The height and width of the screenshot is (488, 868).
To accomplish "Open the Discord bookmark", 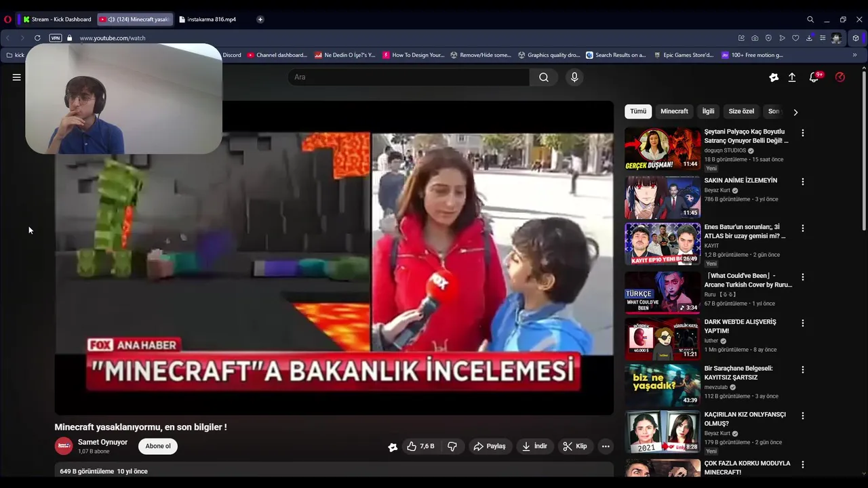I will click(x=231, y=55).
